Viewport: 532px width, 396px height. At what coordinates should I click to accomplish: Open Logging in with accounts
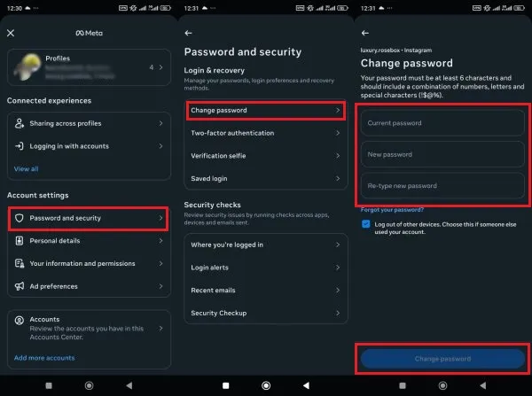pyautogui.click(x=89, y=146)
